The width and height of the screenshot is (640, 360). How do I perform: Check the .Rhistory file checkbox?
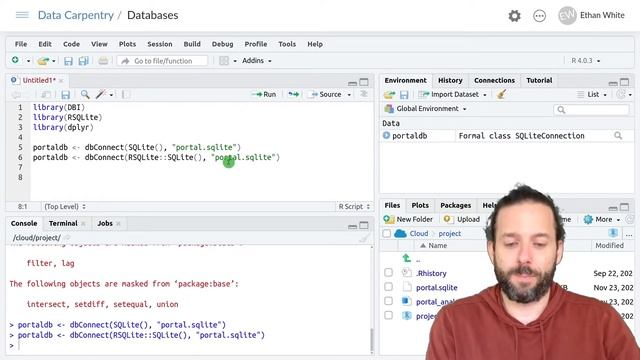click(x=388, y=273)
